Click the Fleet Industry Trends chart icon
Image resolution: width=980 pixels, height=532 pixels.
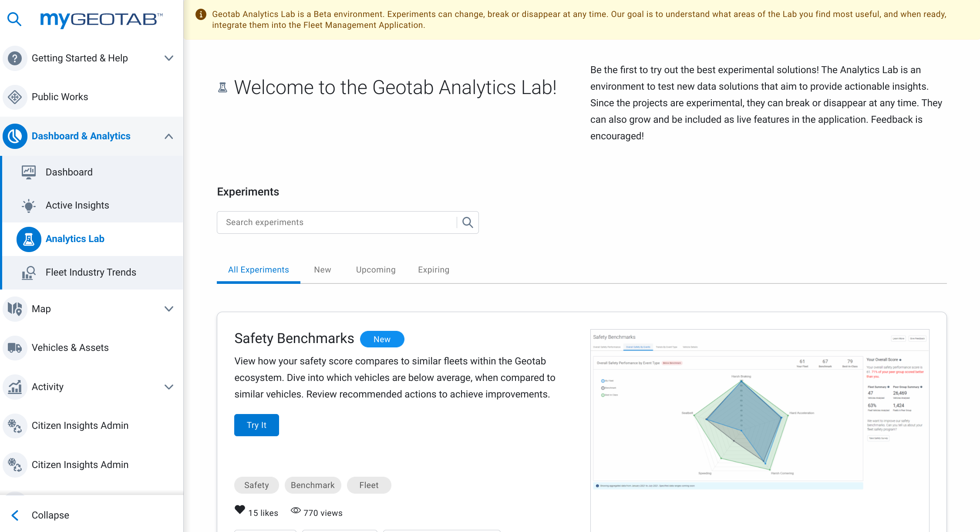[29, 273]
